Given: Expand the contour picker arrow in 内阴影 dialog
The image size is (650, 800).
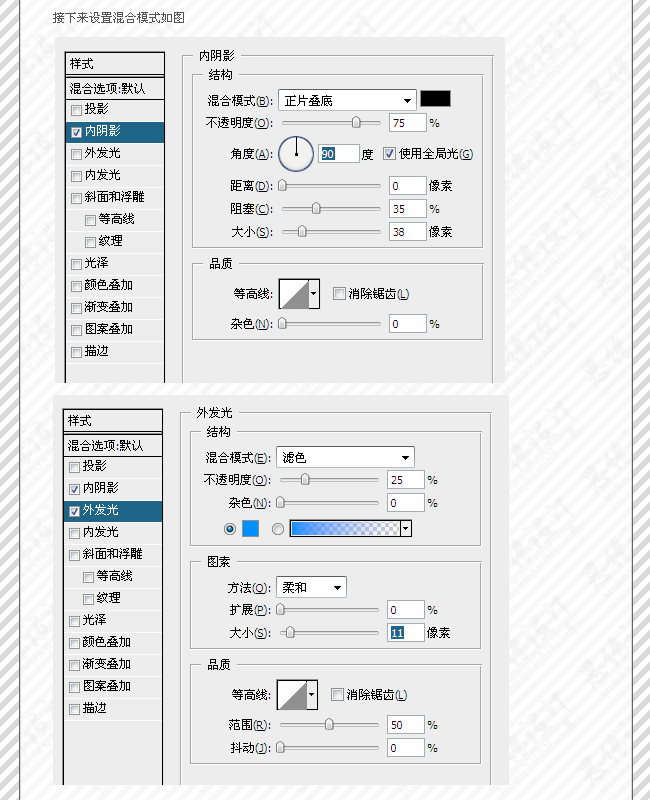Looking at the screenshot, I should tap(314, 294).
